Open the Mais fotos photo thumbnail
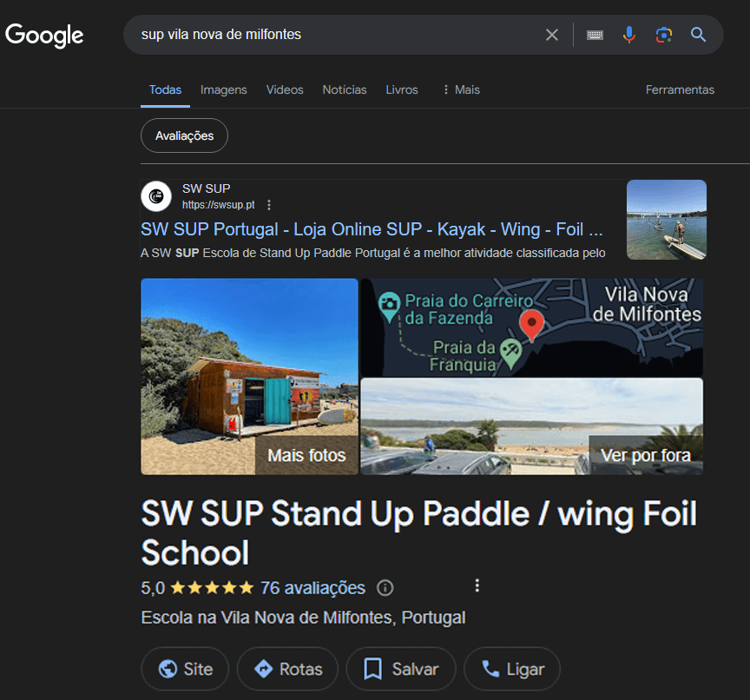 249,376
